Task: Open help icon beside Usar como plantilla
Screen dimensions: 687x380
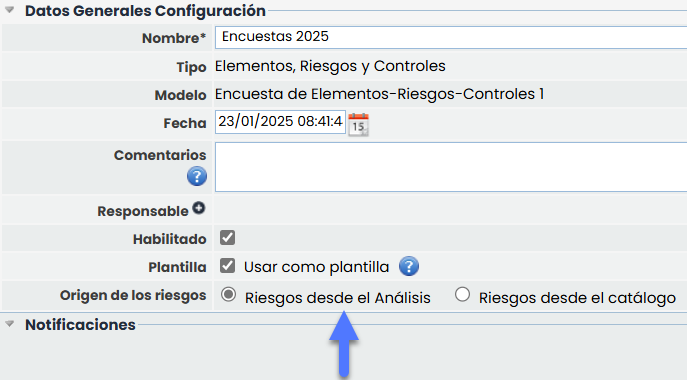Action: (409, 266)
